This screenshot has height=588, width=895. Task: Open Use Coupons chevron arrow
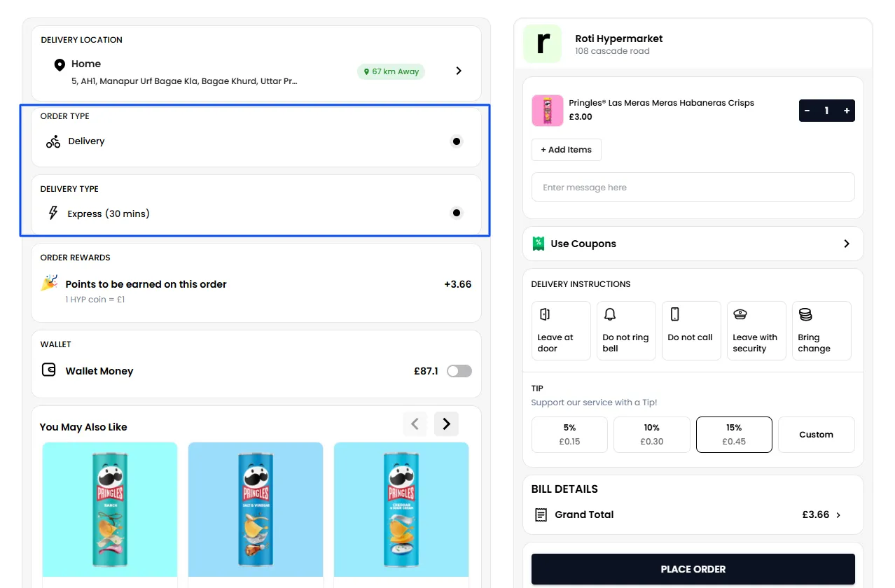[x=847, y=244]
